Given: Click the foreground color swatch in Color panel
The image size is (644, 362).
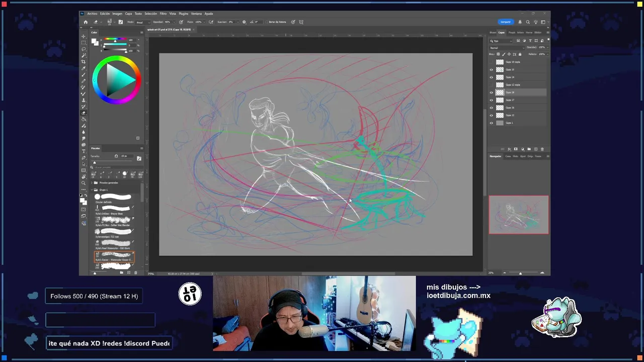Looking at the screenshot, I should 93,41.
